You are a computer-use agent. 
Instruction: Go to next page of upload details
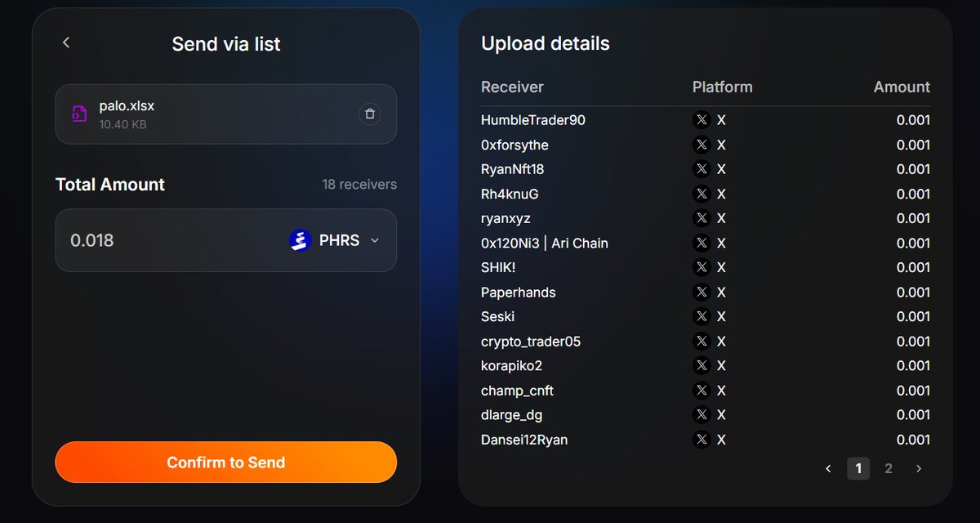[x=919, y=468]
